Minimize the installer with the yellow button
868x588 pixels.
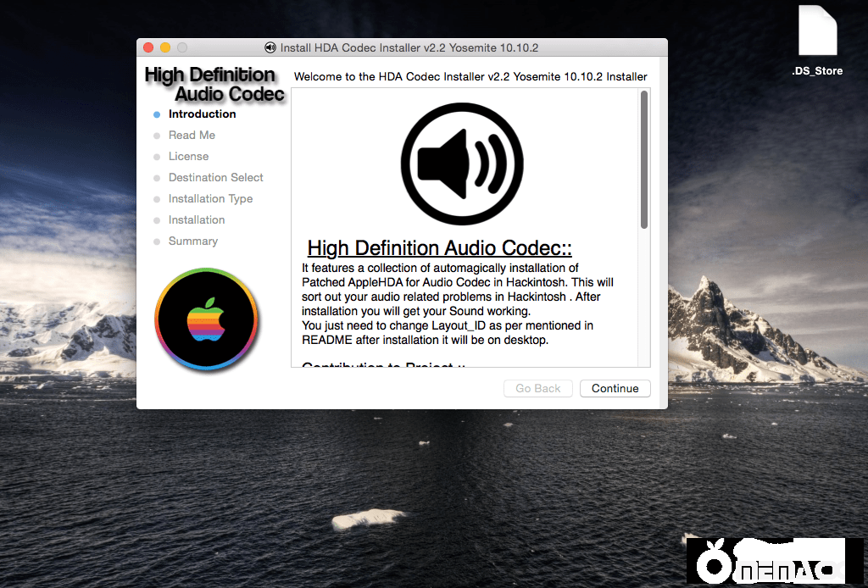(x=165, y=47)
